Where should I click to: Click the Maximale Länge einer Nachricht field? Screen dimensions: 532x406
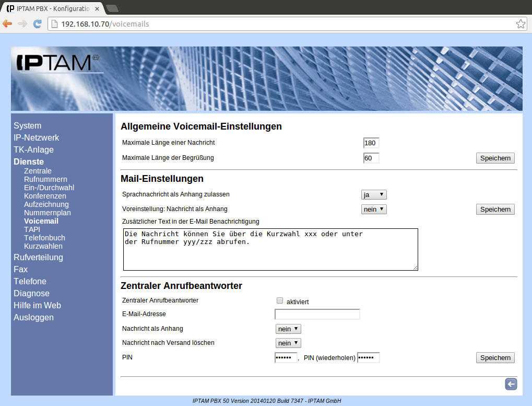point(371,143)
